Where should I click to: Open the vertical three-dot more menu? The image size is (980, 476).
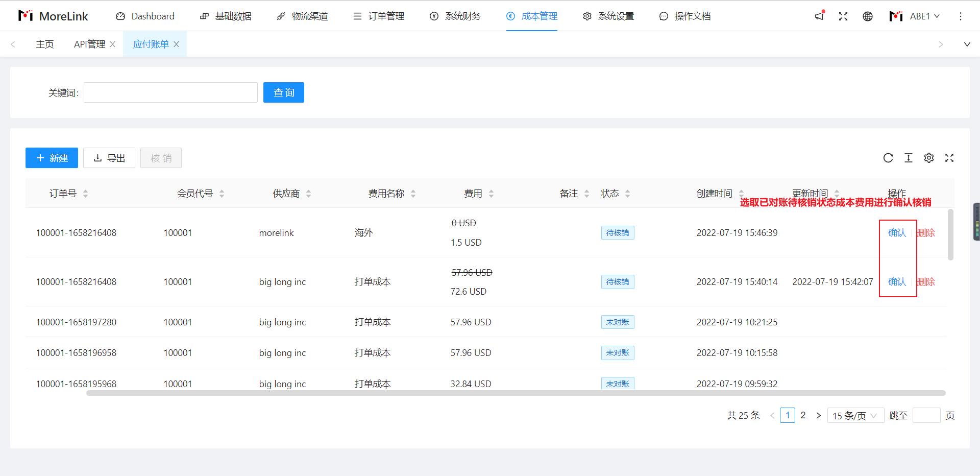(x=961, y=16)
